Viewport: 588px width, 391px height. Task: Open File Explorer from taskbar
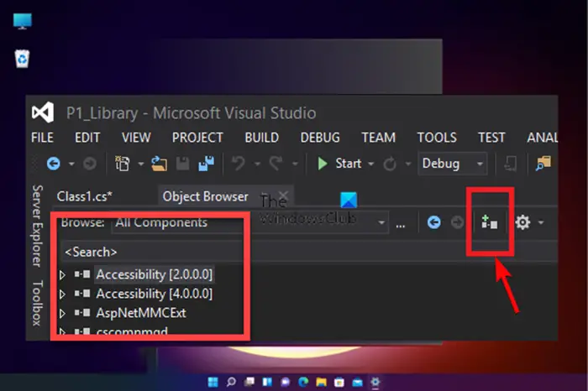click(321, 382)
